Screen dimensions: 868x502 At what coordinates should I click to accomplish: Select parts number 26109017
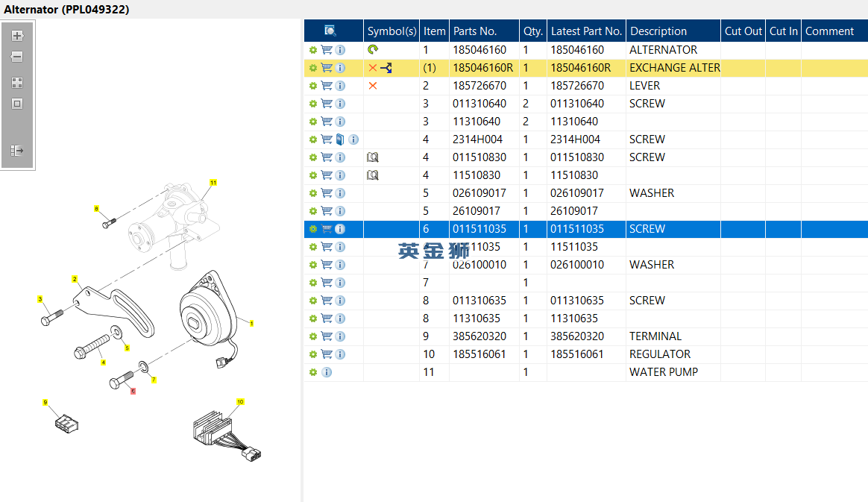477,211
